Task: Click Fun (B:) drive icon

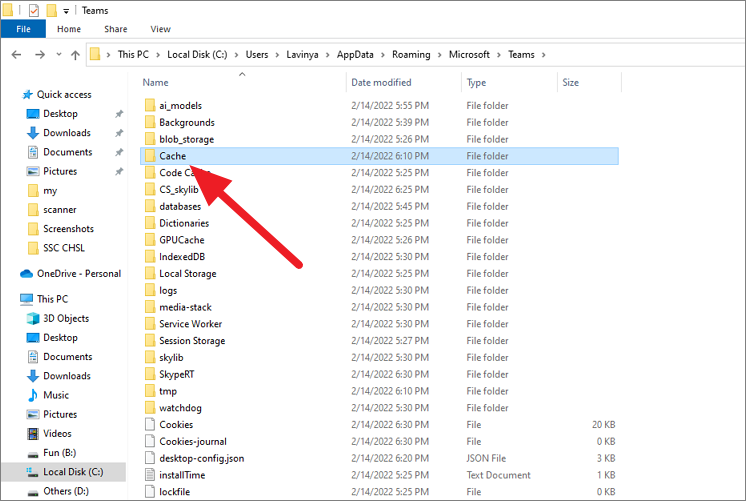Action: click(33, 454)
